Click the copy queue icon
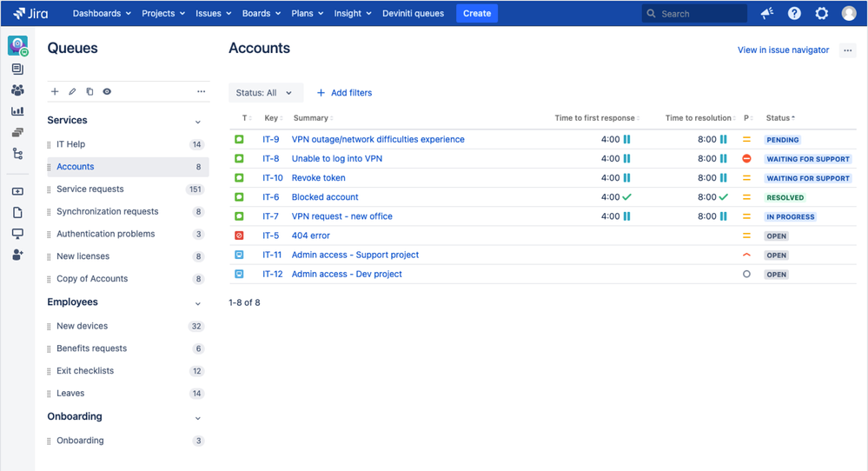The height and width of the screenshot is (471, 868). click(89, 92)
